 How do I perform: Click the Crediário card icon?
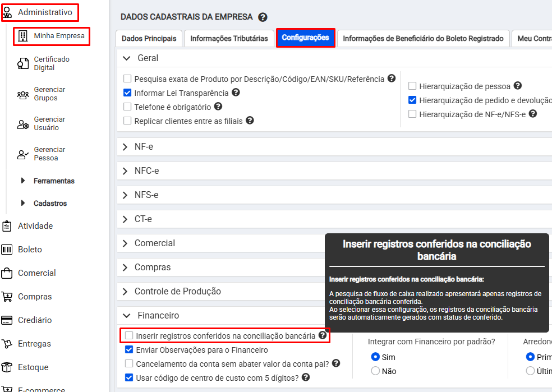pyautogui.click(x=7, y=320)
